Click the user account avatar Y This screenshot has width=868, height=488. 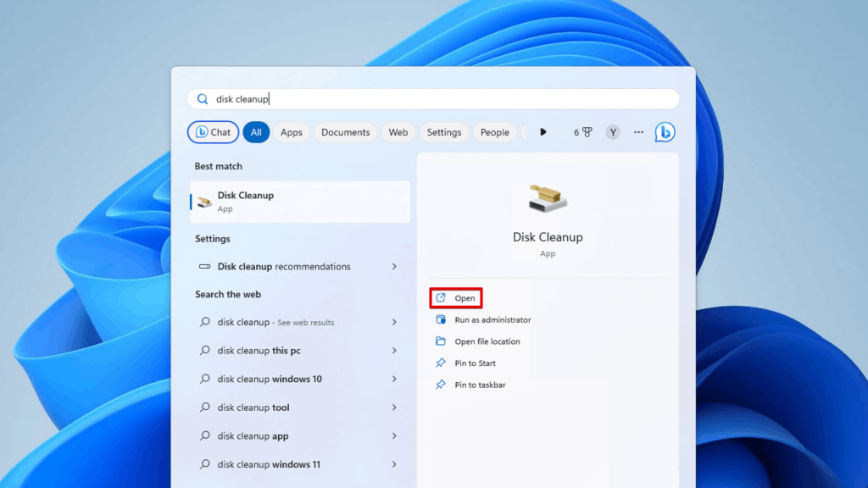click(x=612, y=132)
